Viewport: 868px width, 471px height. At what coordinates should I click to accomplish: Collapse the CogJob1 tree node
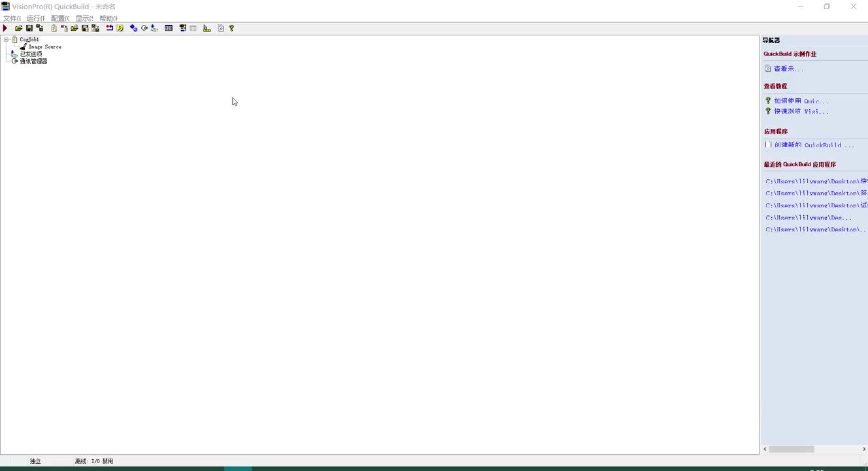(6, 39)
